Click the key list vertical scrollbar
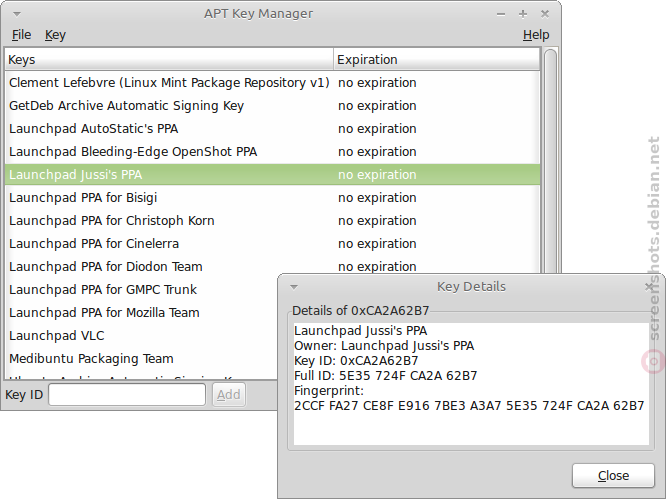The width and height of the screenshot is (666, 499). point(550,161)
